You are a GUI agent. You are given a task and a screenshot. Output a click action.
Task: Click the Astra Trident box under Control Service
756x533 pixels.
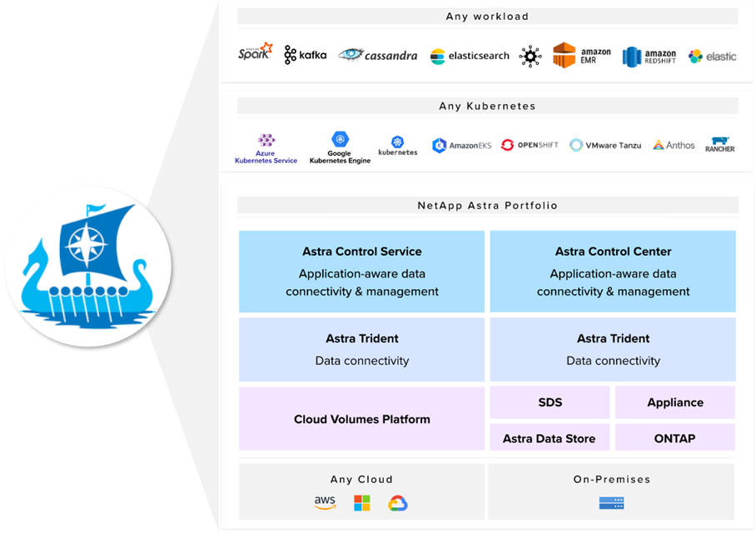(361, 349)
